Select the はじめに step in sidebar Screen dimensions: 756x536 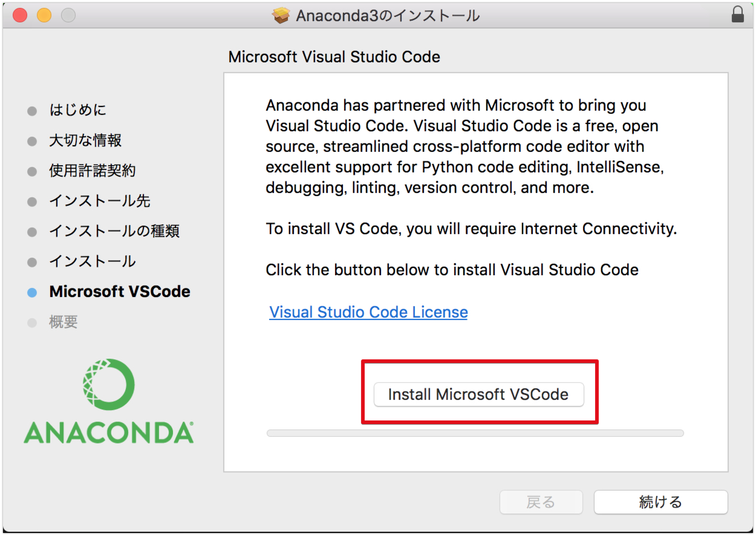tap(77, 110)
